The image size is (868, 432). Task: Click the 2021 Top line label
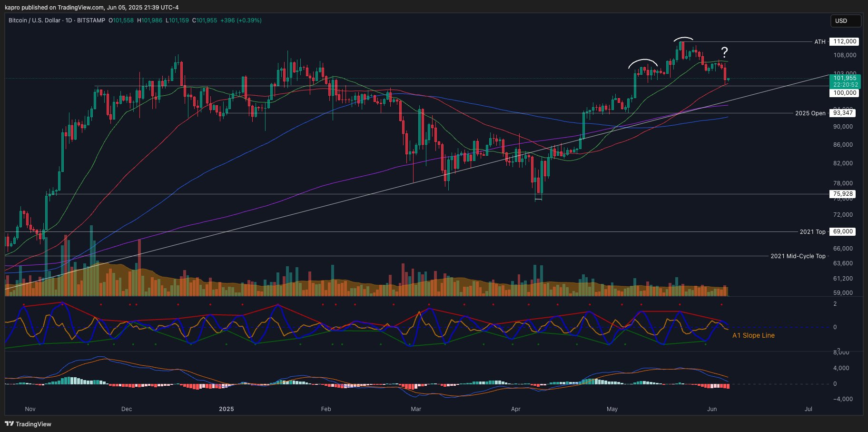tap(812, 232)
